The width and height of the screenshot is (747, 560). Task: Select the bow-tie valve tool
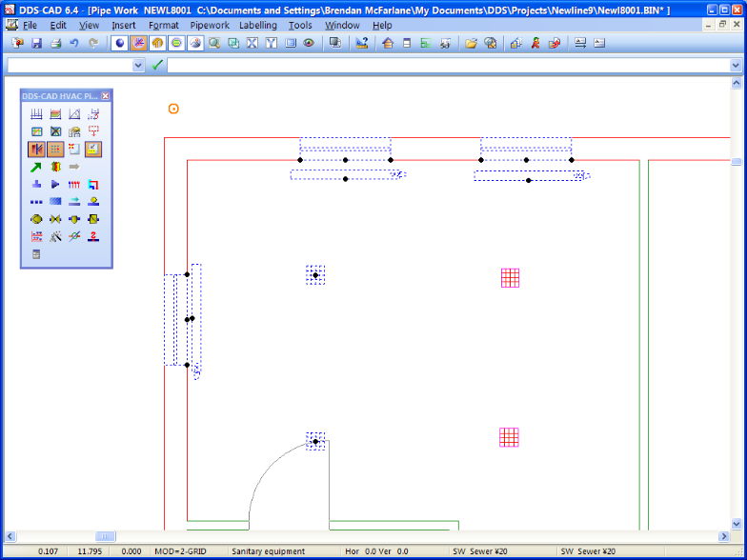[x=55, y=219]
